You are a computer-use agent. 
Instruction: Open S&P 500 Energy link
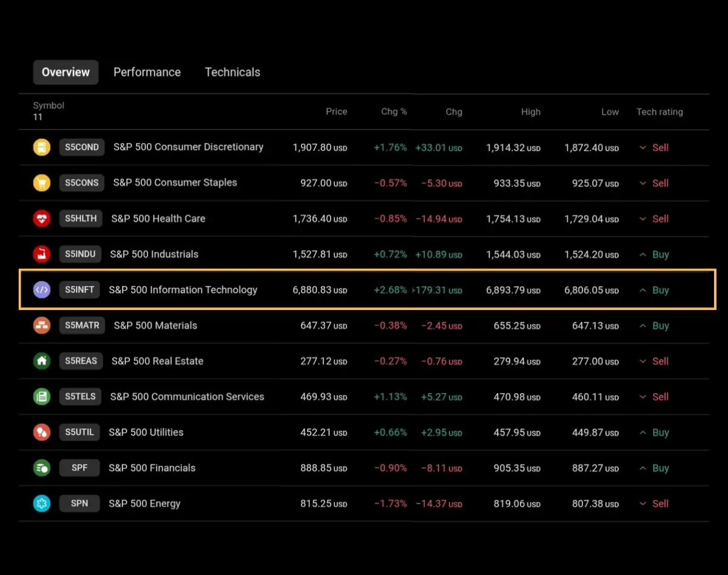coord(144,503)
